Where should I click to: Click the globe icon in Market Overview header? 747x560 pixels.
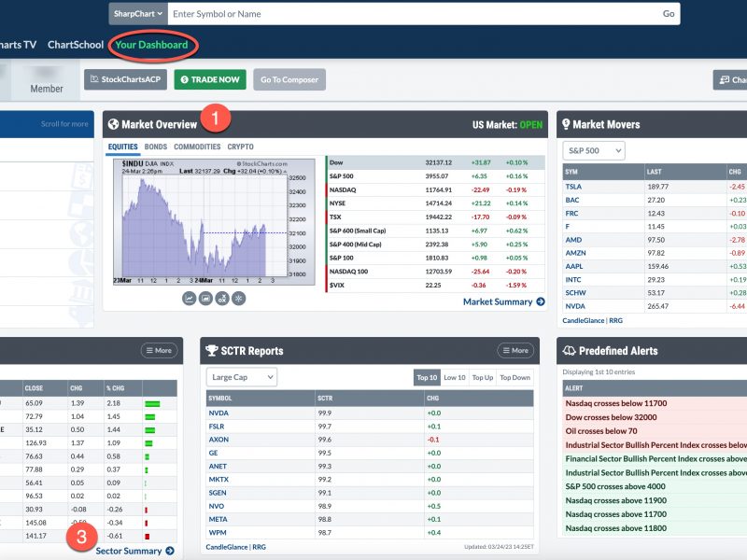point(113,124)
